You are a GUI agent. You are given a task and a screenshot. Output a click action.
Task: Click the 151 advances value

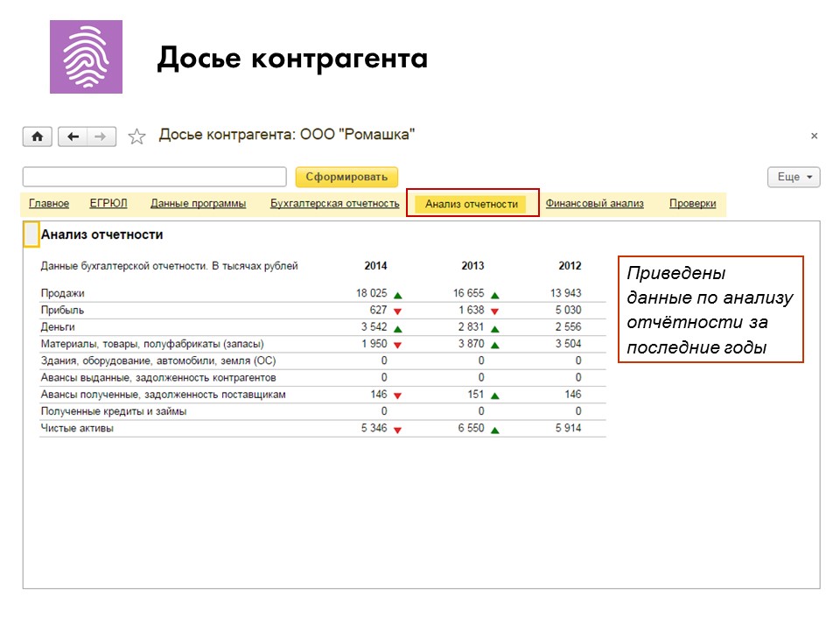(476, 395)
